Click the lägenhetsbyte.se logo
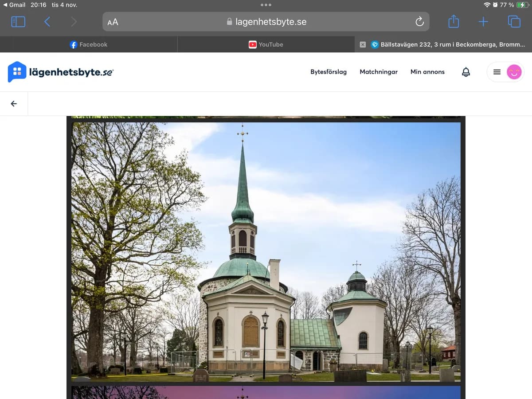 click(61, 72)
